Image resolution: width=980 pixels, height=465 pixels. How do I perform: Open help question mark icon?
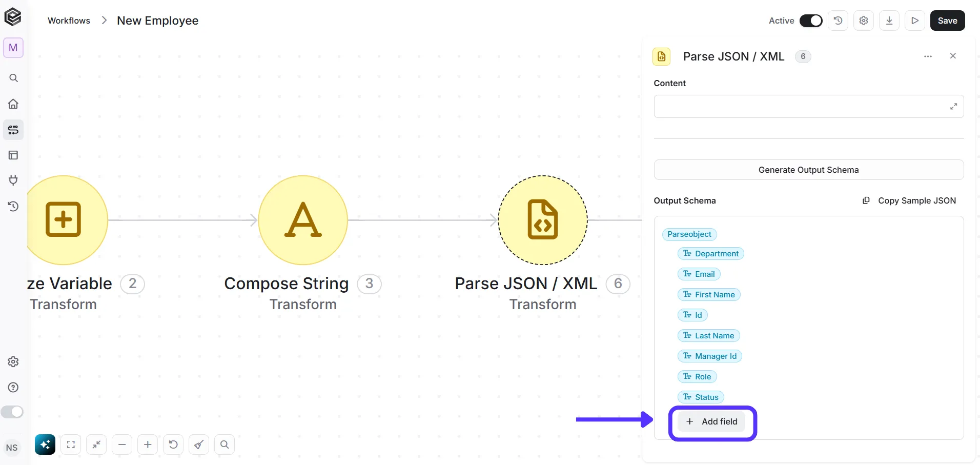(x=13, y=387)
